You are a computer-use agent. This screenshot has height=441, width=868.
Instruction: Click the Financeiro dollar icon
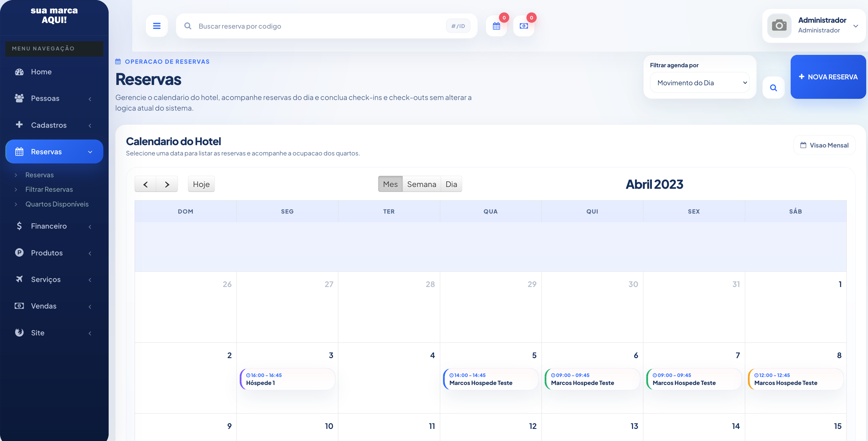(19, 226)
